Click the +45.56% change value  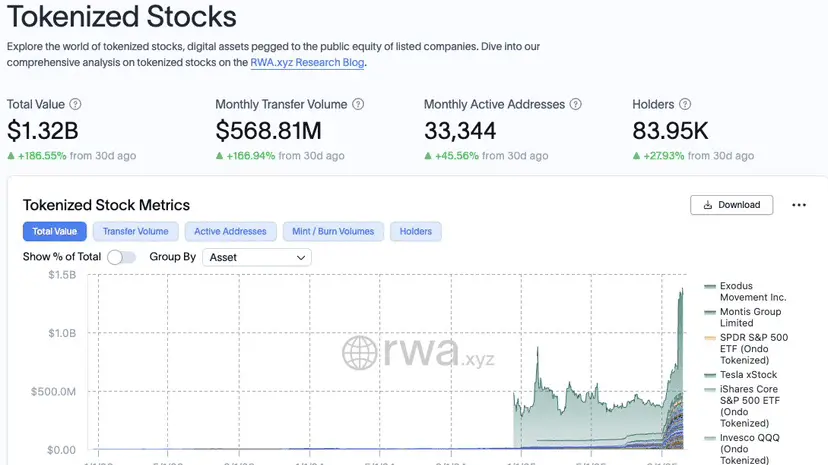(457, 156)
